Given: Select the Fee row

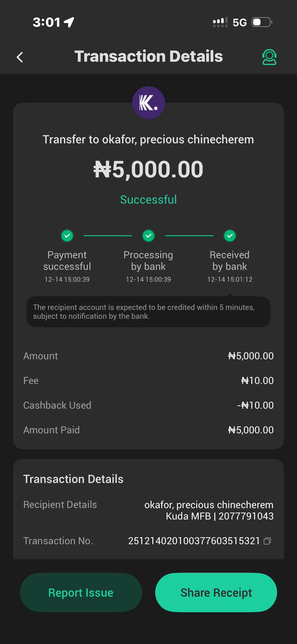Looking at the screenshot, I should point(148,380).
